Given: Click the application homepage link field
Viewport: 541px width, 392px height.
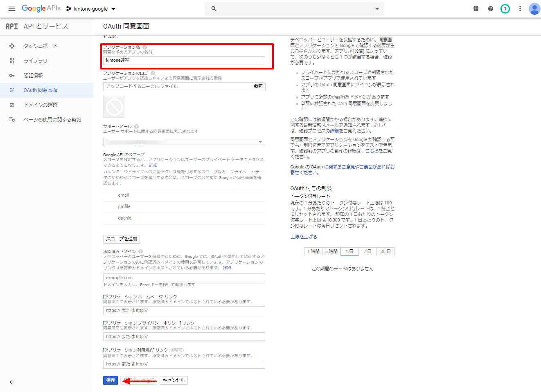Looking at the screenshot, I should (184, 311).
